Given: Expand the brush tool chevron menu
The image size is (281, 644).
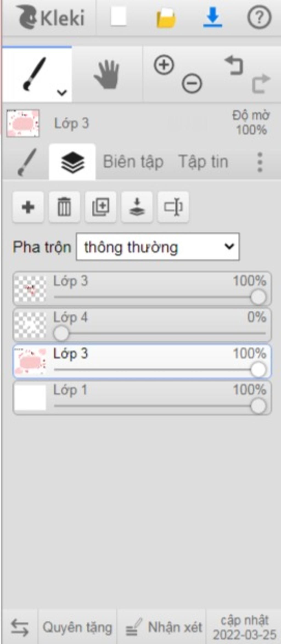Looking at the screenshot, I should coord(62,92).
